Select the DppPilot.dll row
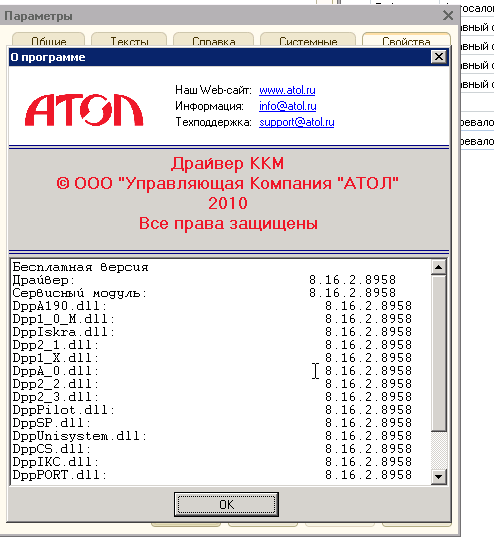 (x=212, y=410)
